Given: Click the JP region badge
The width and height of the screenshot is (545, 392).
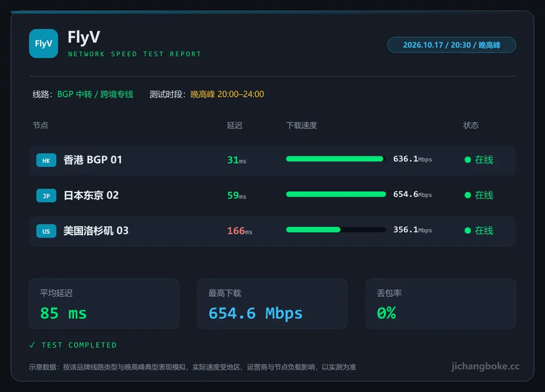Looking at the screenshot, I should point(46,196).
